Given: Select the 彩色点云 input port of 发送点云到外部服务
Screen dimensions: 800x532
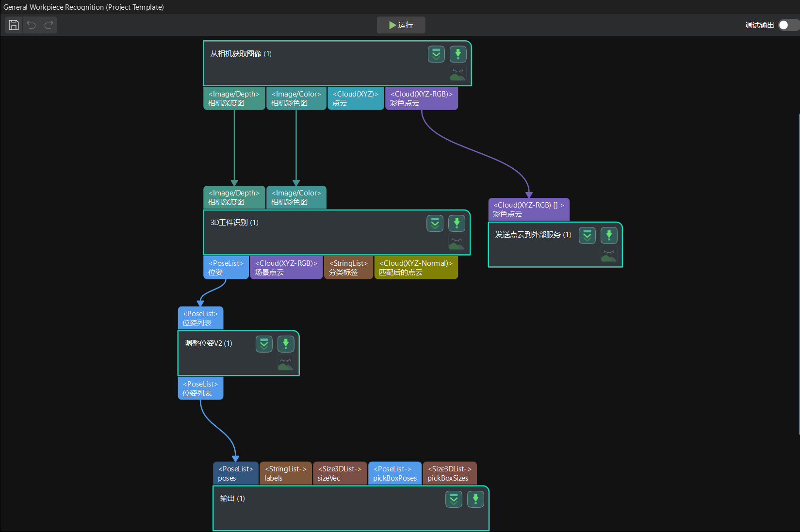Looking at the screenshot, I should [x=529, y=210].
